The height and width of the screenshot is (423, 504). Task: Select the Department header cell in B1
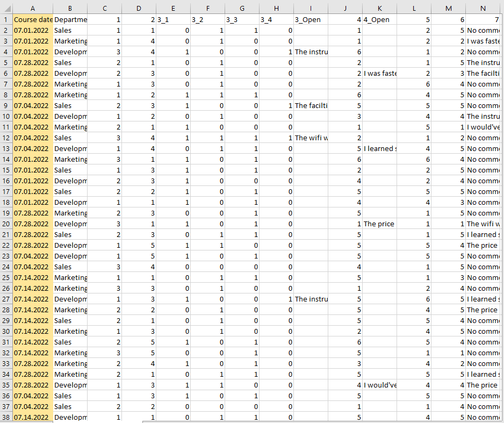click(x=70, y=19)
